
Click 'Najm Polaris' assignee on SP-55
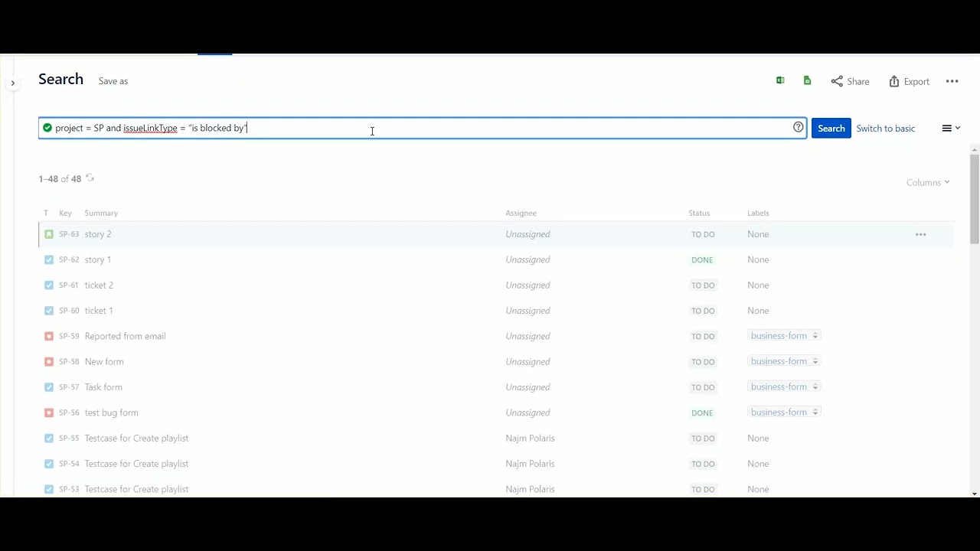530,438
